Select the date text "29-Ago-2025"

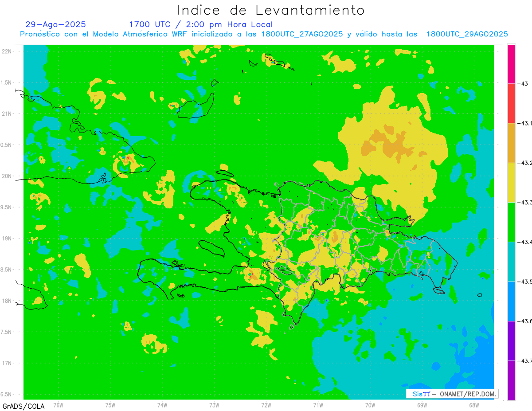56,24
